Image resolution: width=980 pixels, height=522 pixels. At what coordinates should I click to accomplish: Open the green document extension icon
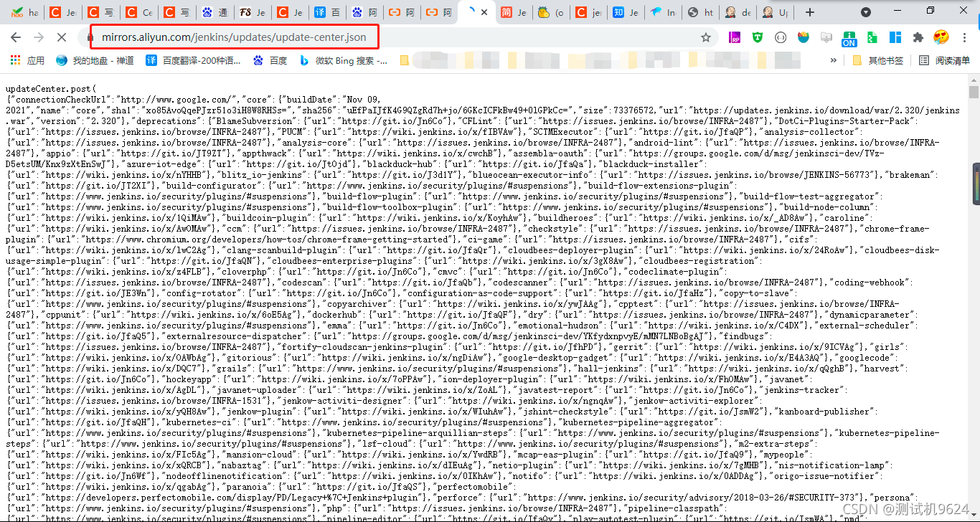pyautogui.click(x=872, y=37)
